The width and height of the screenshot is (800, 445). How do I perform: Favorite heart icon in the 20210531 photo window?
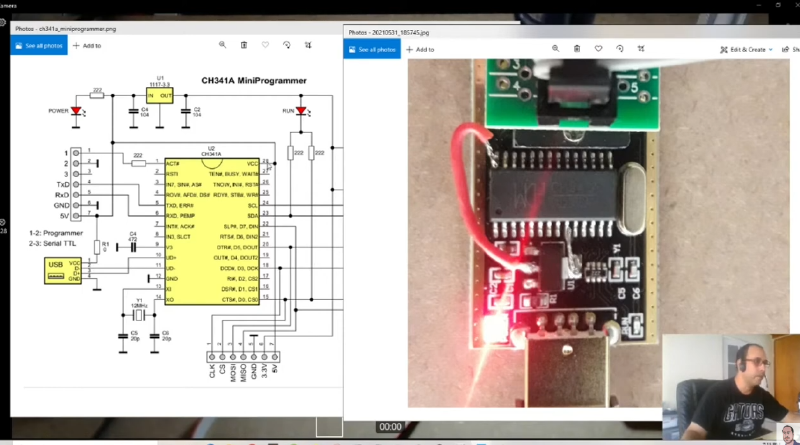point(598,48)
